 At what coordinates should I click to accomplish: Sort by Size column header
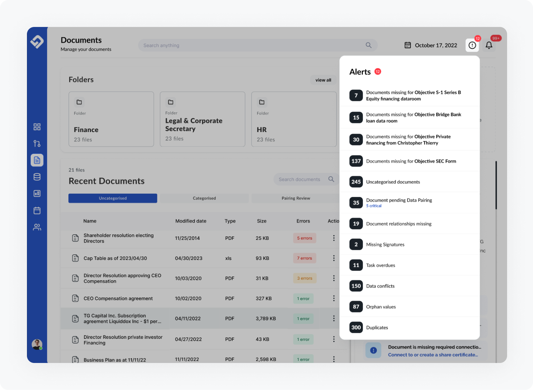click(x=262, y=221)
